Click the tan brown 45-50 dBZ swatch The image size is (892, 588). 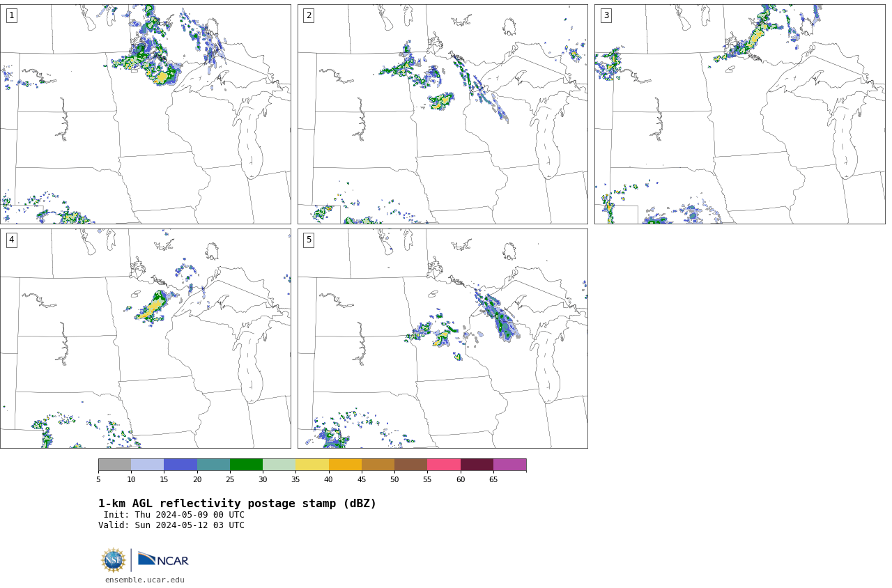coord(378,465)
